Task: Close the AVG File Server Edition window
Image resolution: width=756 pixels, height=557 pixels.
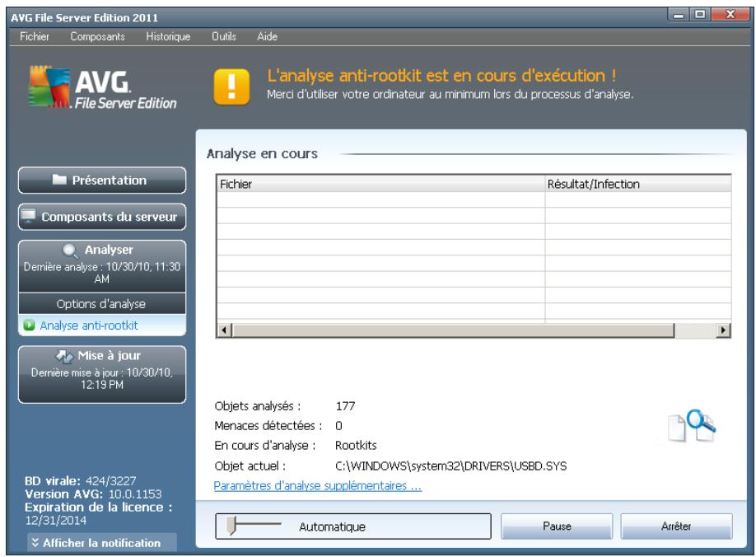Action: (730, 15)
